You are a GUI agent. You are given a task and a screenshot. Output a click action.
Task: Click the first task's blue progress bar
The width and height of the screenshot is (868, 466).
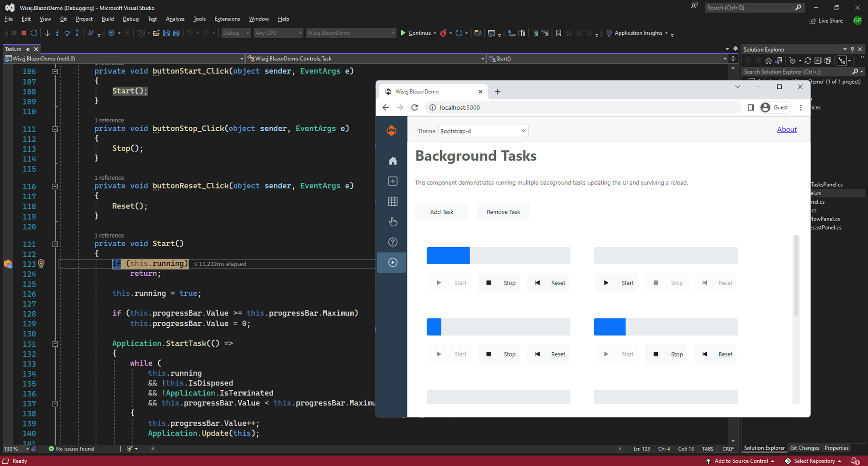[448, 256]
